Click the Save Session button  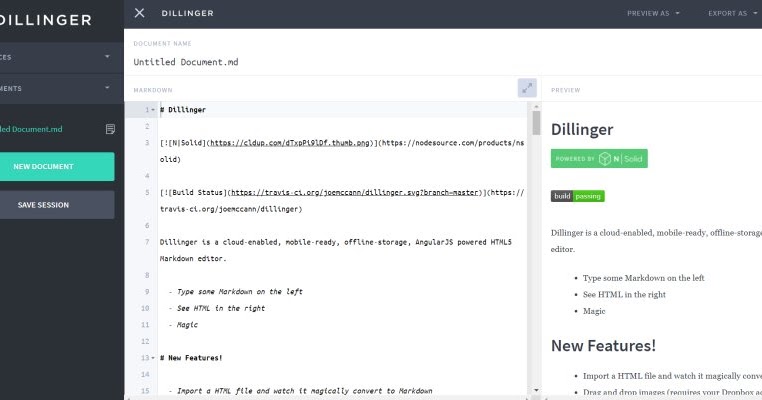coord(57,205)
